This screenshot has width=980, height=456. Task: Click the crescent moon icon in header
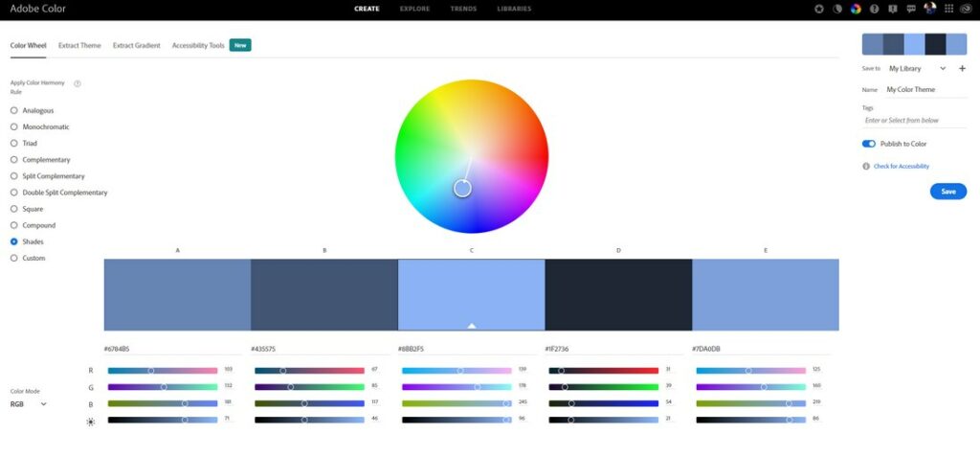point(837,9)
